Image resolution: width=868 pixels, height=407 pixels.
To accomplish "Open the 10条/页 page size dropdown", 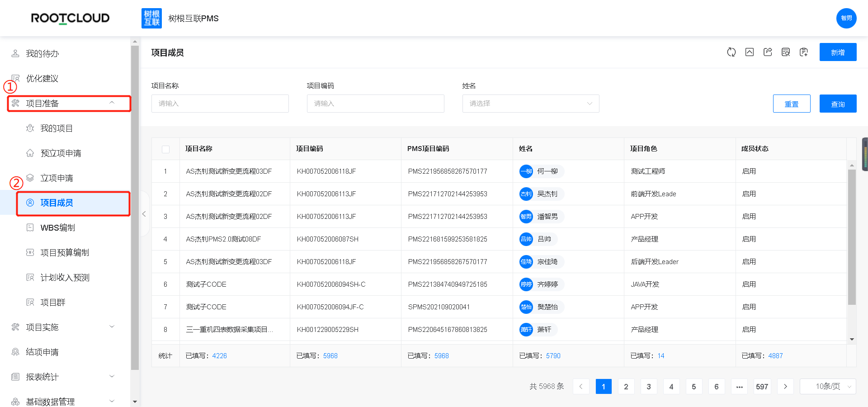I will 828,387.
